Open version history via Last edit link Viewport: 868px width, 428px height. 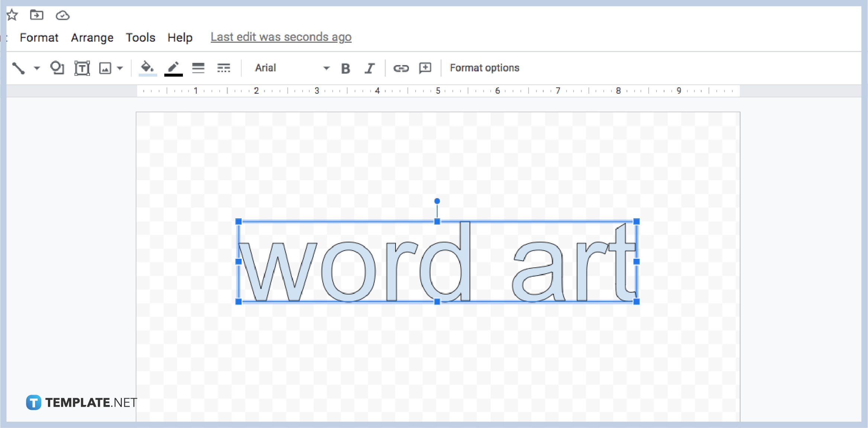click(281, 37)
